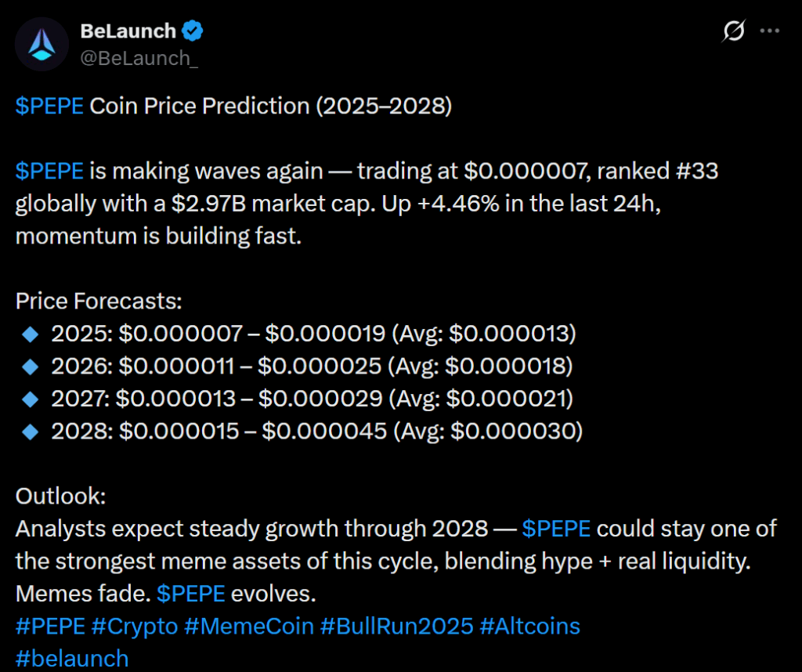Open the #belaunch hashtag
Viewport: 802px width, 672px height.
(72, 659)
